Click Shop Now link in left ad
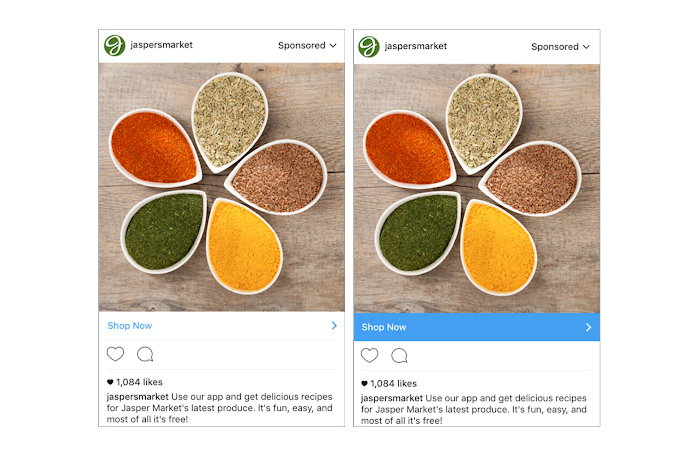 (129, 326)
